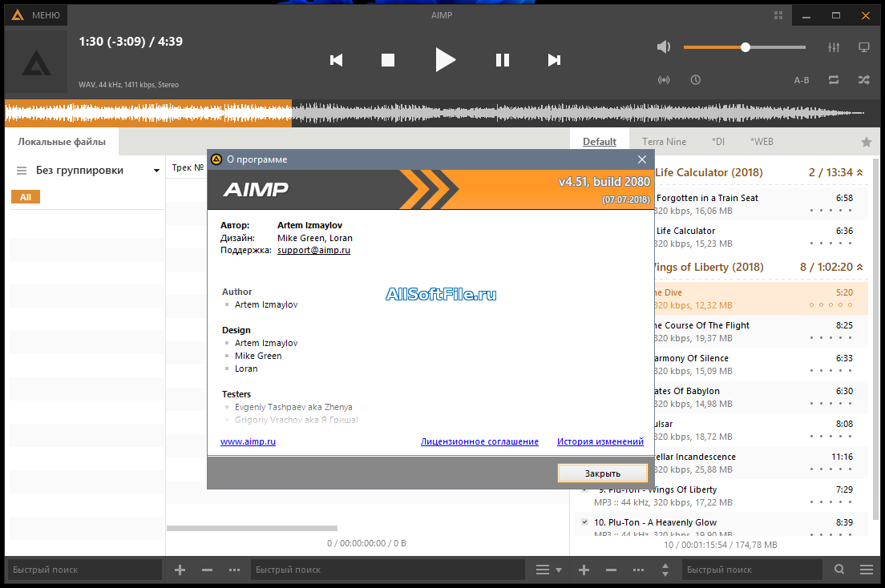Remove tracks with playlist minus icon
Viewport: 885px width, 588px height.
tap(612, 570)
